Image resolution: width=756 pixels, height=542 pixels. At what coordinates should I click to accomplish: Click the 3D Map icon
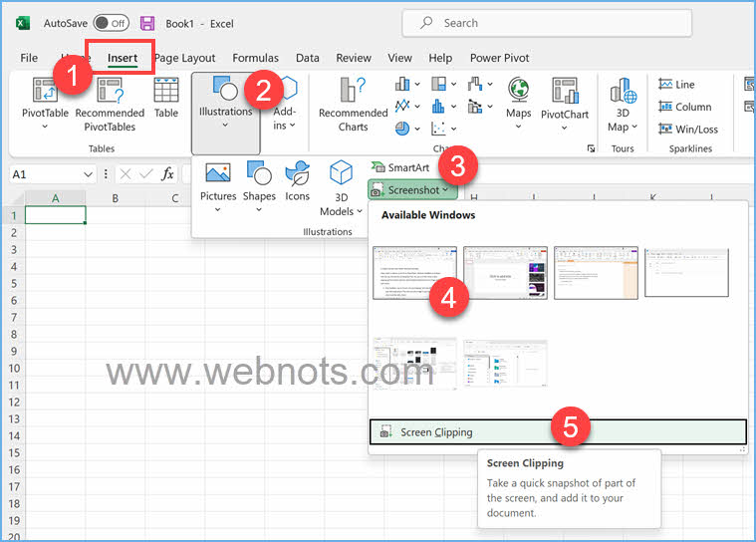pyautogui.click(x=623, y=91)
